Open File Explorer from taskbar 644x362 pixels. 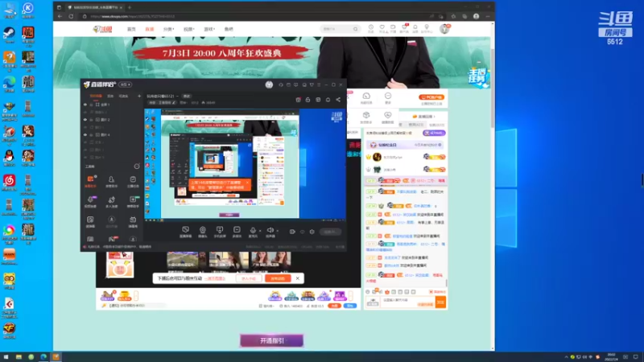[19, 357]
